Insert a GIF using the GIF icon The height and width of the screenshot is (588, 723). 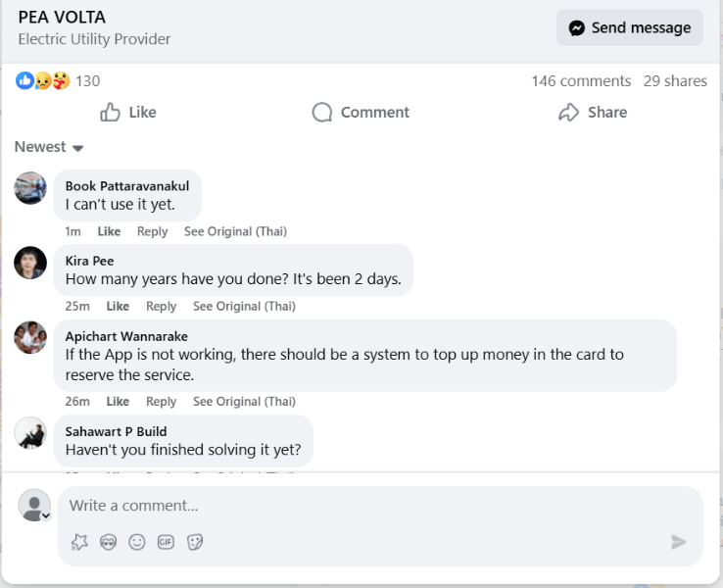166,542
